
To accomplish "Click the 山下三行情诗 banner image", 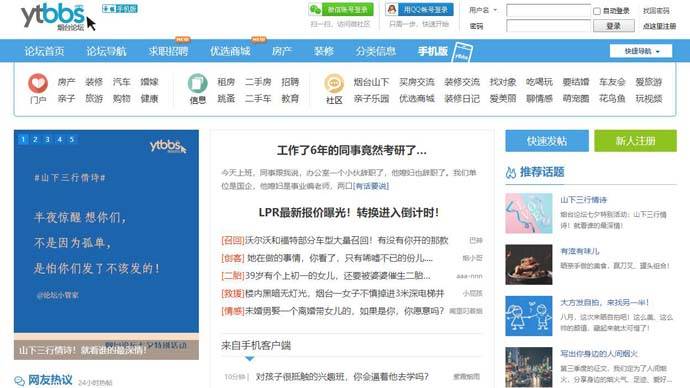I will 106,244.
